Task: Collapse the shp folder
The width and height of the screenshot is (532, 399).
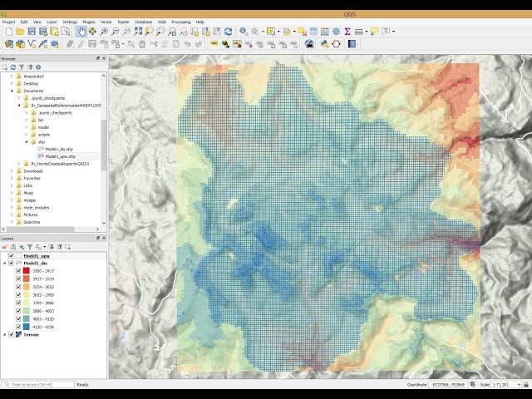Action: [x=27, y=142]
